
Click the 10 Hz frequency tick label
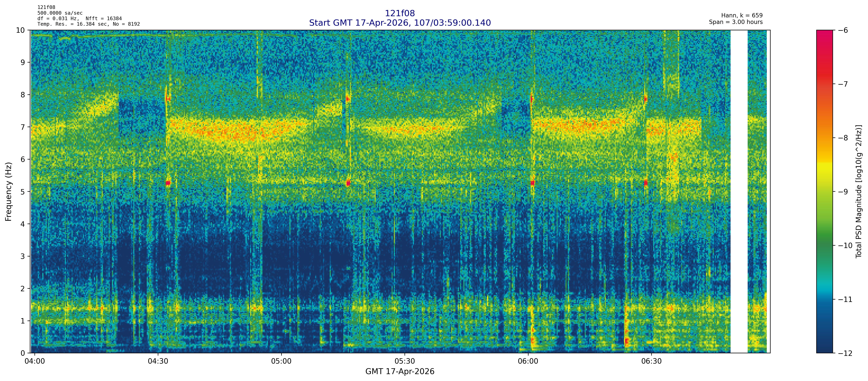point(20,30)
